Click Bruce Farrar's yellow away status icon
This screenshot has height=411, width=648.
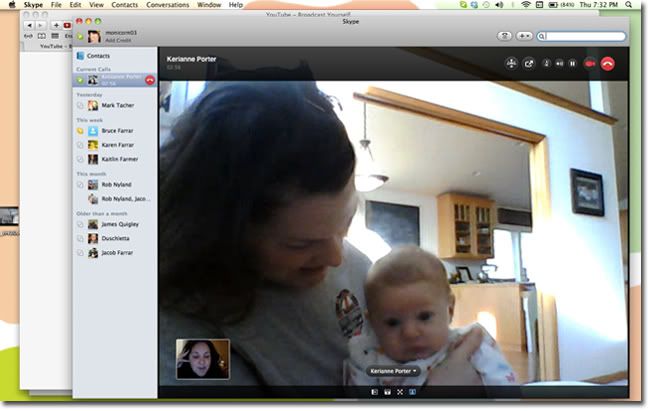[x=80, y=131]
